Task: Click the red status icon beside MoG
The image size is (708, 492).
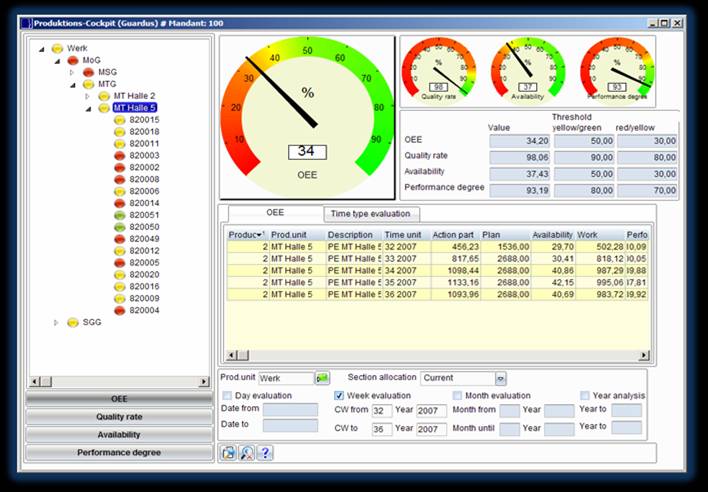Action: (x=73, y=60)
